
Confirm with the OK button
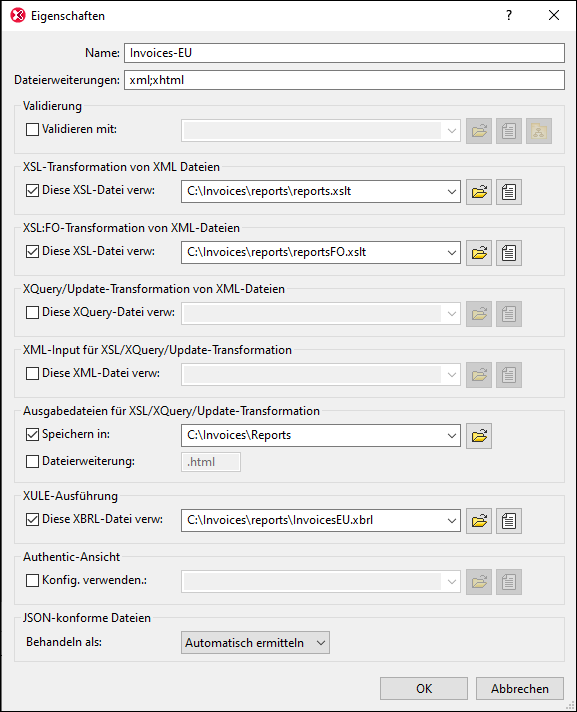tap(424, 689)
